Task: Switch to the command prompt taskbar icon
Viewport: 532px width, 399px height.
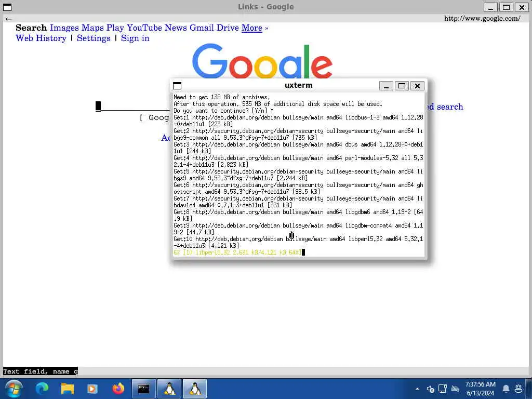Action: pos(143,389)
